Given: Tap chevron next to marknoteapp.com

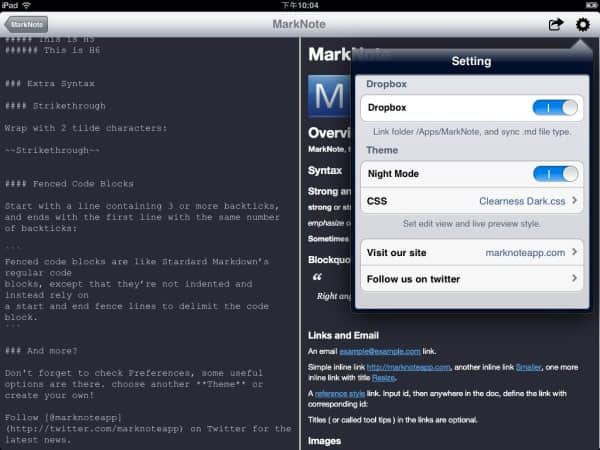Looking at the screenshot, I should point(574,252).
